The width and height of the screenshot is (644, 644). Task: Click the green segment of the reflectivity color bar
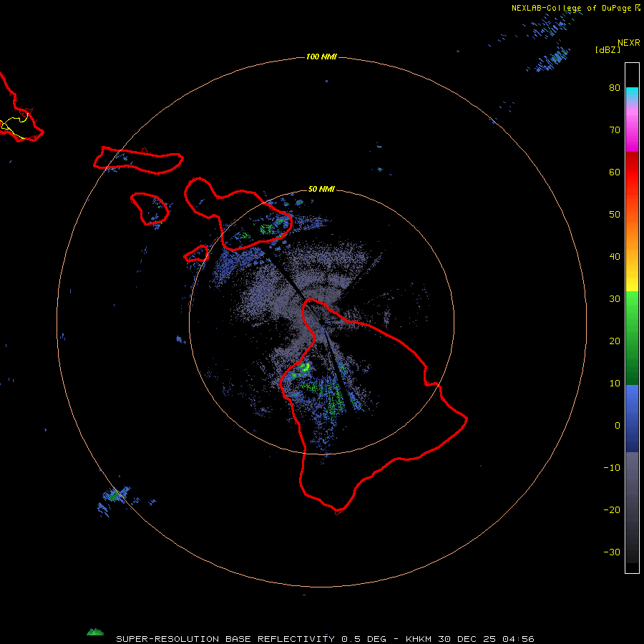coord(632,338)
